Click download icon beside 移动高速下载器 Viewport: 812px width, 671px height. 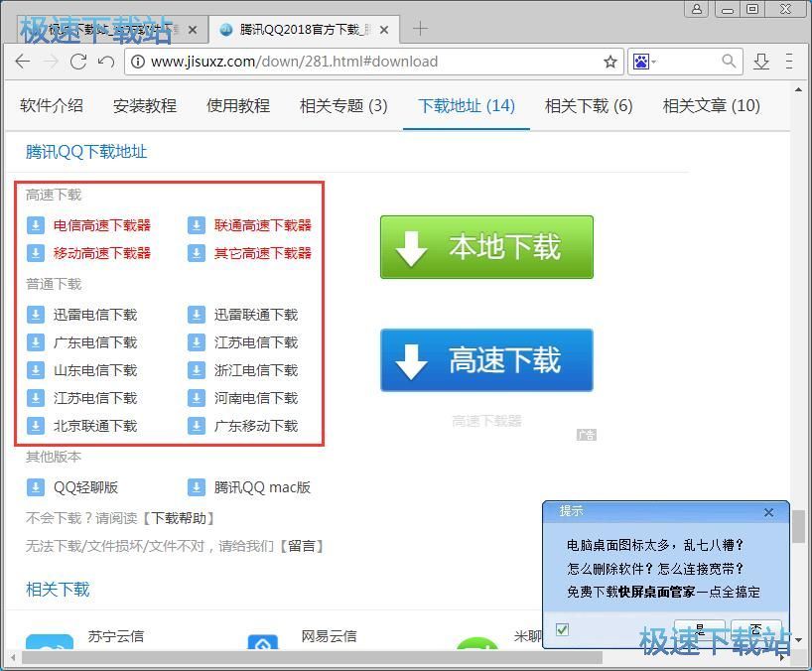pyautogui.click(x=35, y=253)
